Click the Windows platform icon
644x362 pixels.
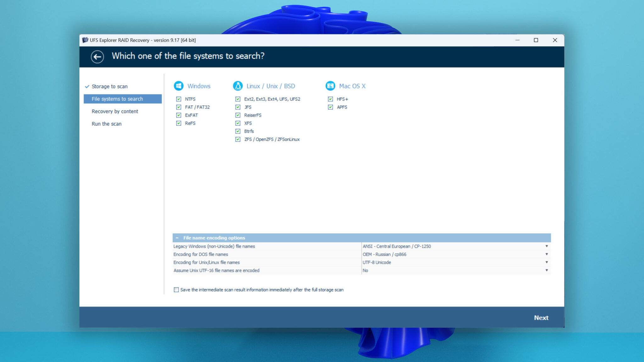[x=179, y=86]
